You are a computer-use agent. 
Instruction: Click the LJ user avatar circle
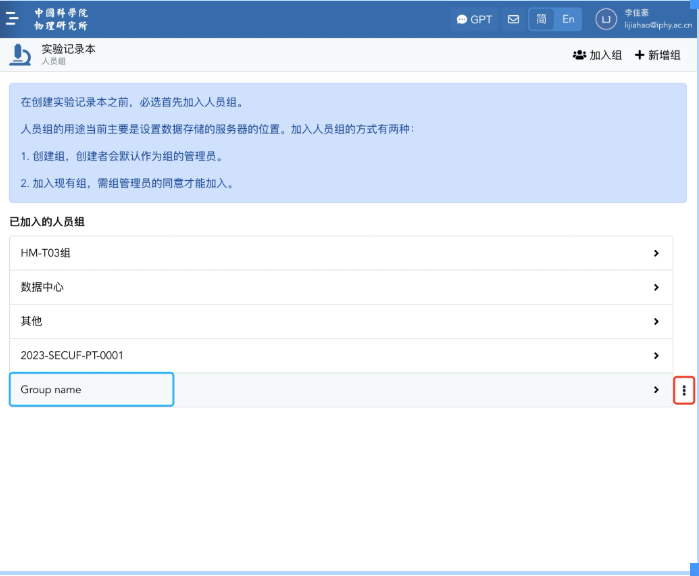point(606,19)
